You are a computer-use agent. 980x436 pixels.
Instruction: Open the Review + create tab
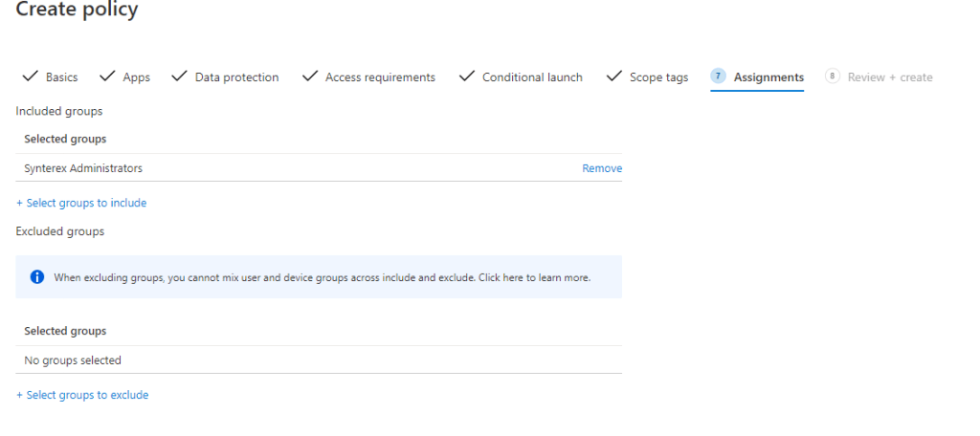point(889,77)
